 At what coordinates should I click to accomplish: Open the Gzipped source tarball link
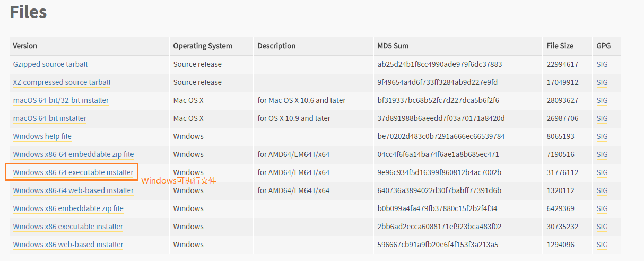(50, 64)
